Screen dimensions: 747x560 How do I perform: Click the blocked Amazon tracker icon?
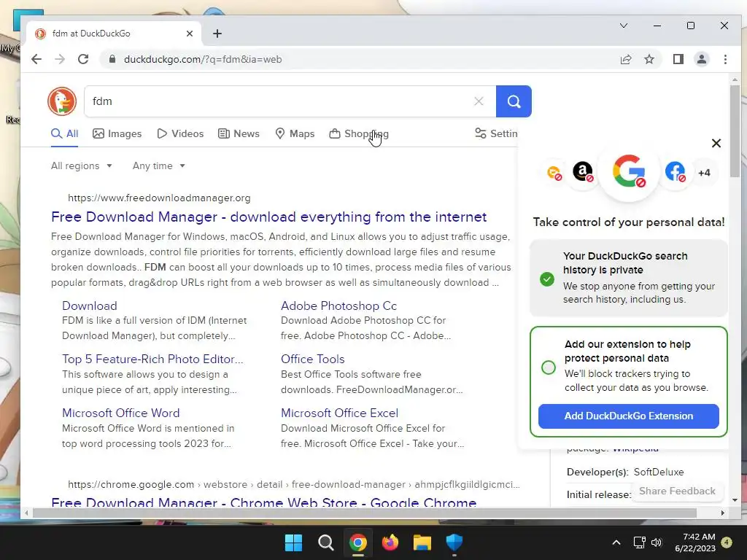tap(583, 171)
